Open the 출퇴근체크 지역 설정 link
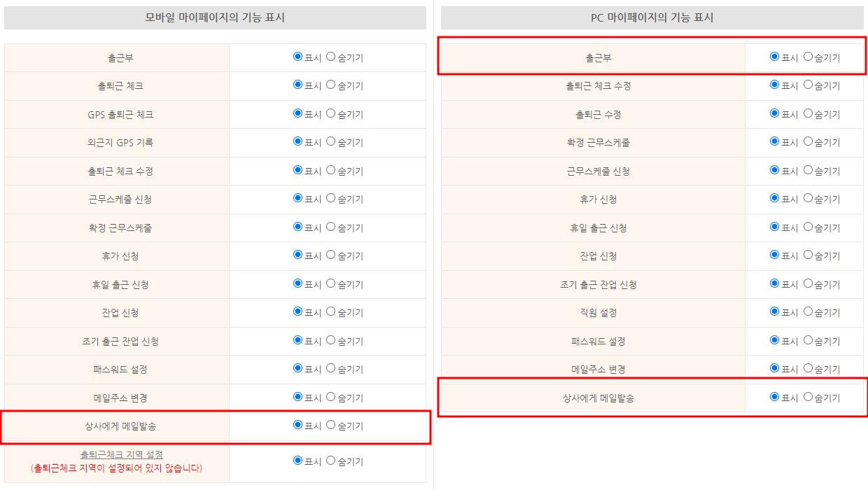This screenshot has width=868, height=490. (x=121, y=454)
